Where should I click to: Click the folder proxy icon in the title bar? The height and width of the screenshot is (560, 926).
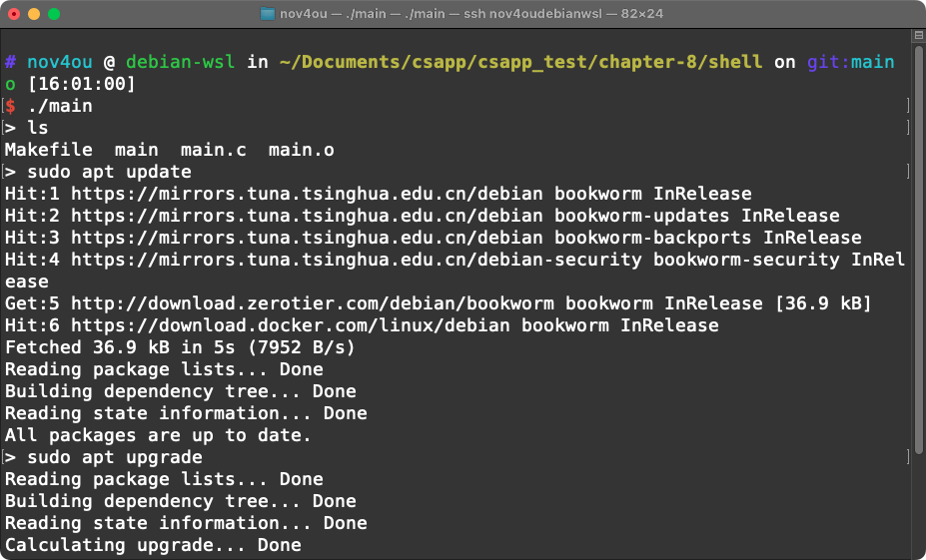pos(267,14)
